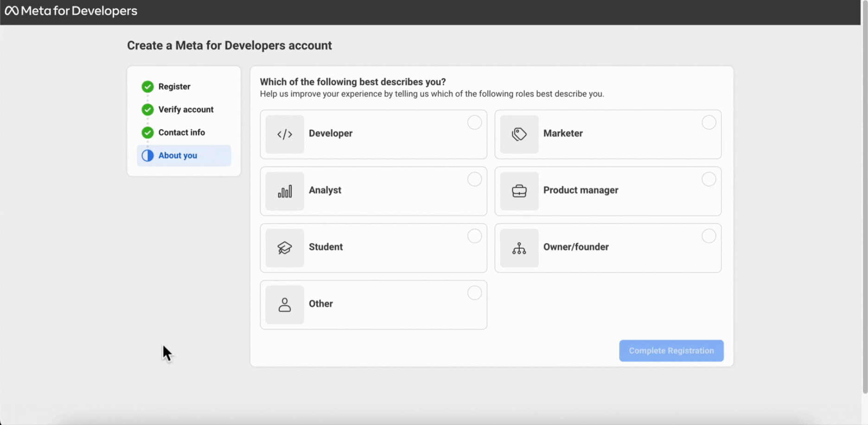Screen dimensions: 868x425
Task: Click the Owner/founder org chart icon
Action: pyautogui.click(x=519, y=248)
